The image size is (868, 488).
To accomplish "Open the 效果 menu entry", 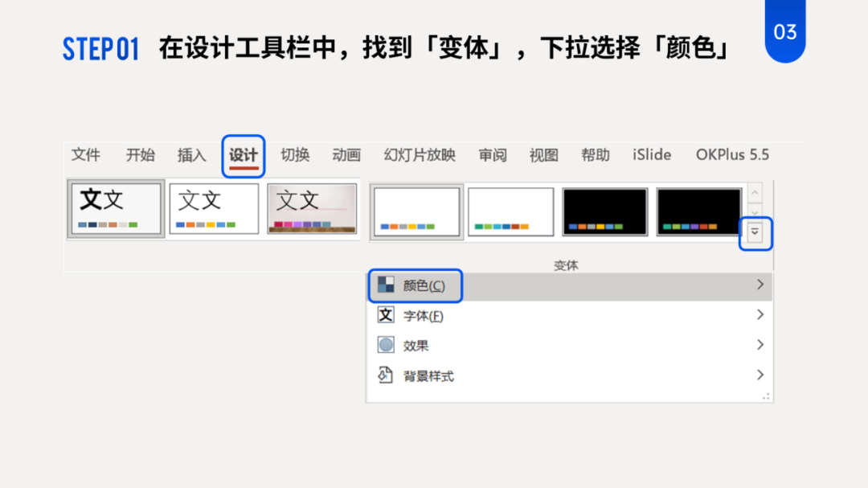I will [570, 346].
